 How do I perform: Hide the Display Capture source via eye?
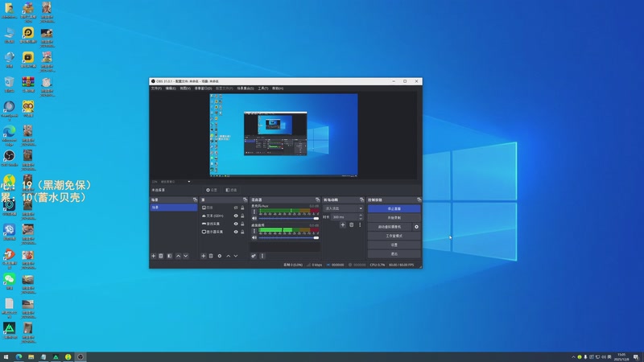(236, 232)
